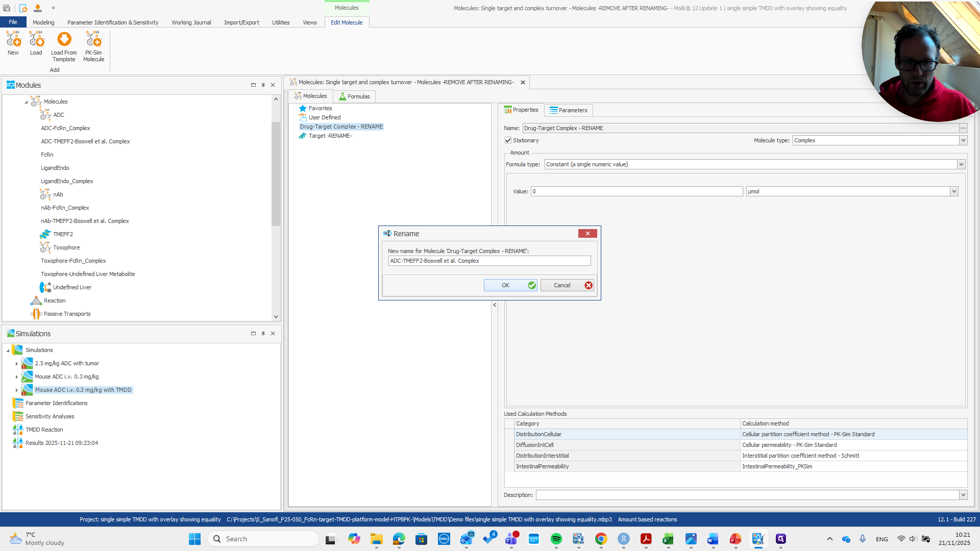Screen dimensions: 980x551
Task: Confirm rename with the OK button
Action: point(510,285)
